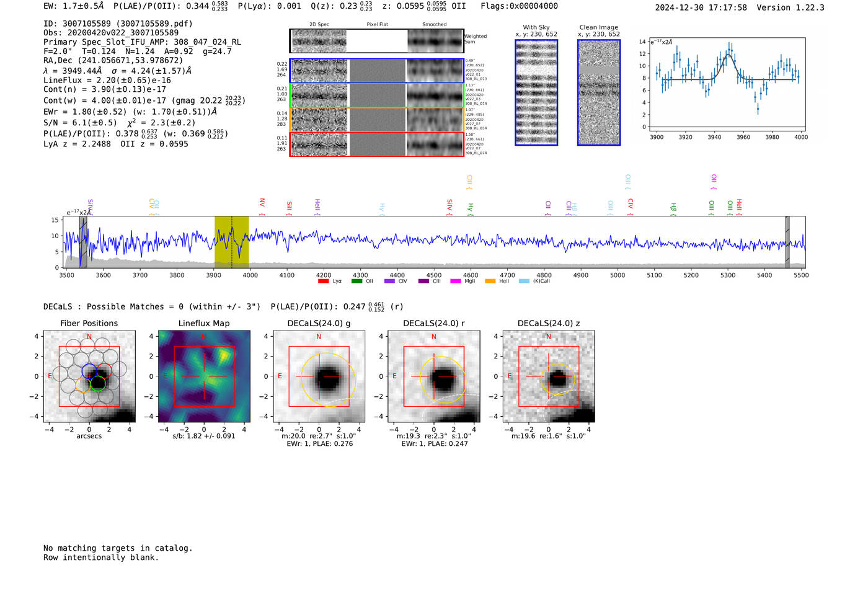The width and height of the screenshot is (868, 591).
Task: Select 'Primary Spec_Slot_IFU_AMP: 308_047_024_RL' line
Action: coord(143,42)
